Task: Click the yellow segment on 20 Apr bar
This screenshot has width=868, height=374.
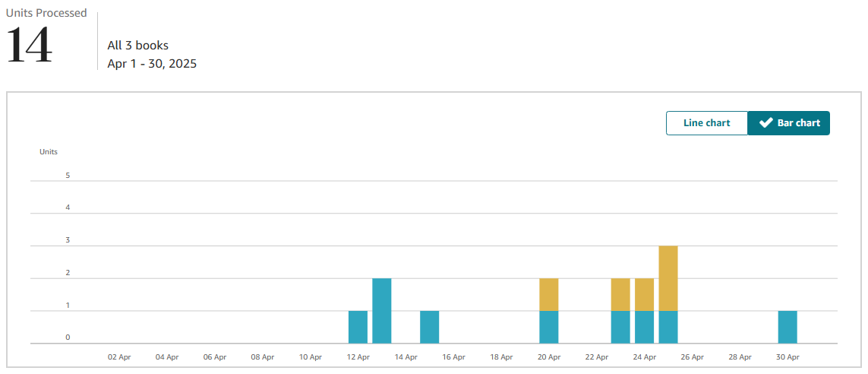Action: (549, 294)
